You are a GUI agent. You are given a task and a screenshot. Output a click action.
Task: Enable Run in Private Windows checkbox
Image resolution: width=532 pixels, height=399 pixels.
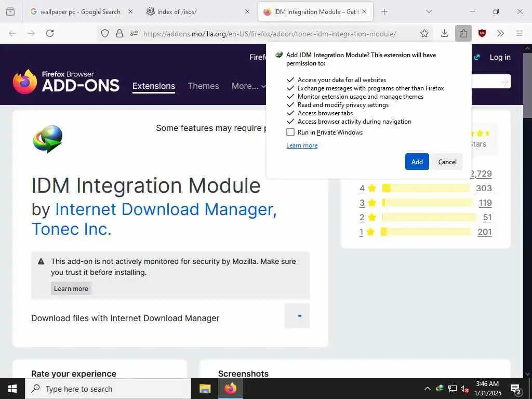290,132
